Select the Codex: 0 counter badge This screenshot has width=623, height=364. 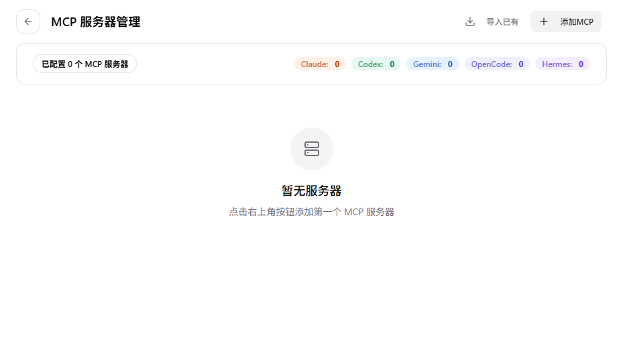coord(376,64)
